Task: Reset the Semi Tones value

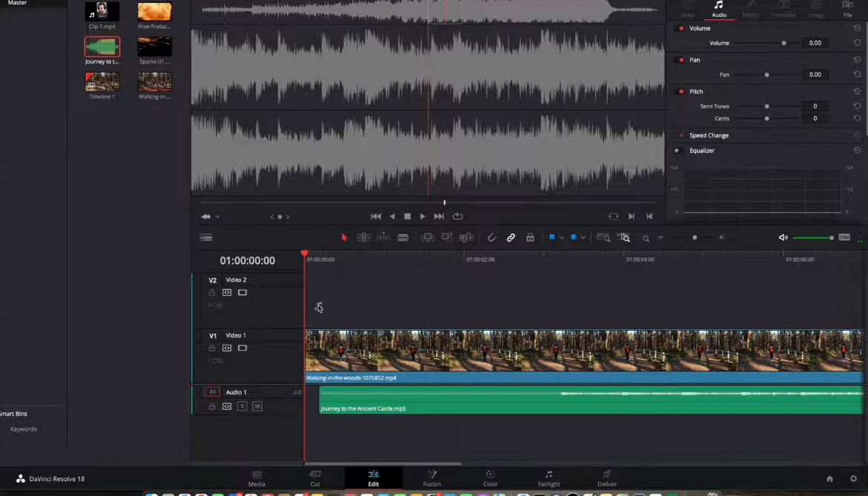Action: coord(857,106)
